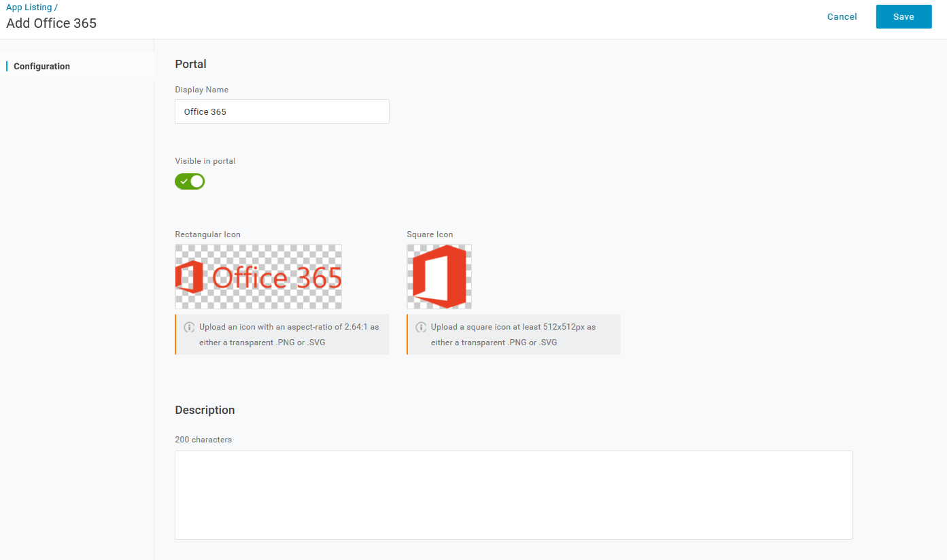Click the App Listing breadcrumb link
947x560 pixels.
click(29, 7)
